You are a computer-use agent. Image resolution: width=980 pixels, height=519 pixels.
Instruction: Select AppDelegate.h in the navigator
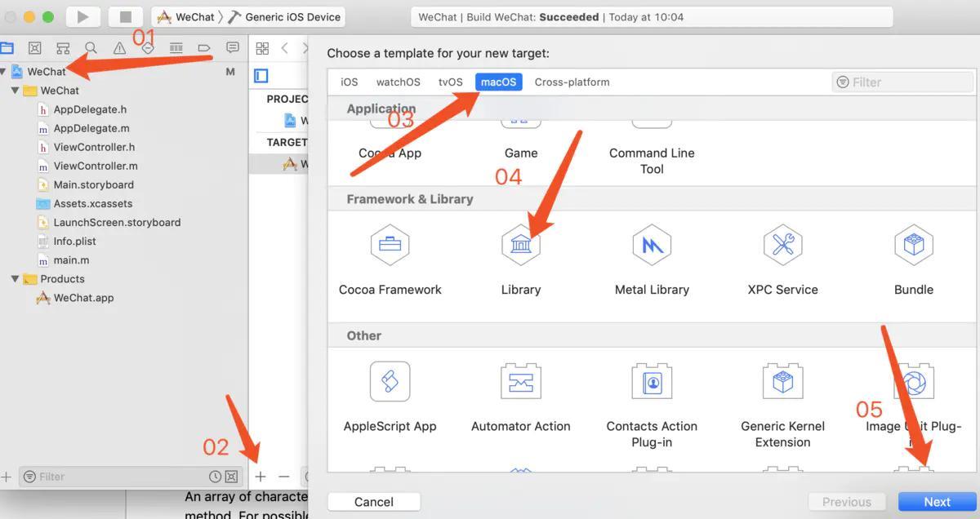[90, 109]
